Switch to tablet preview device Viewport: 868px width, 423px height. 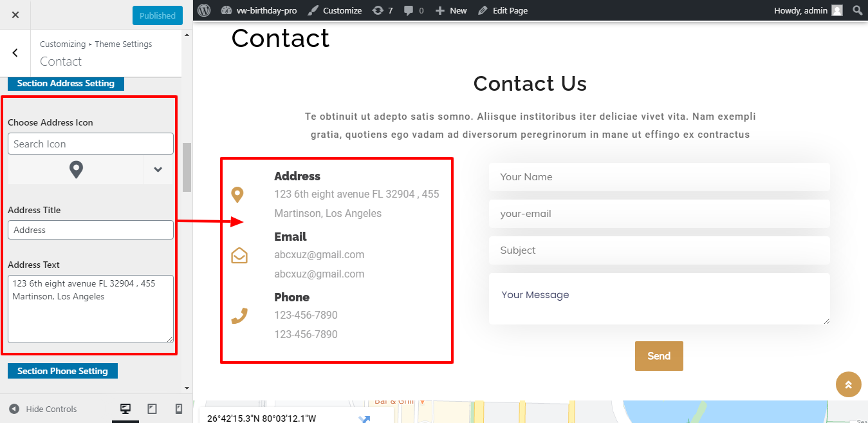click(152, 409)
